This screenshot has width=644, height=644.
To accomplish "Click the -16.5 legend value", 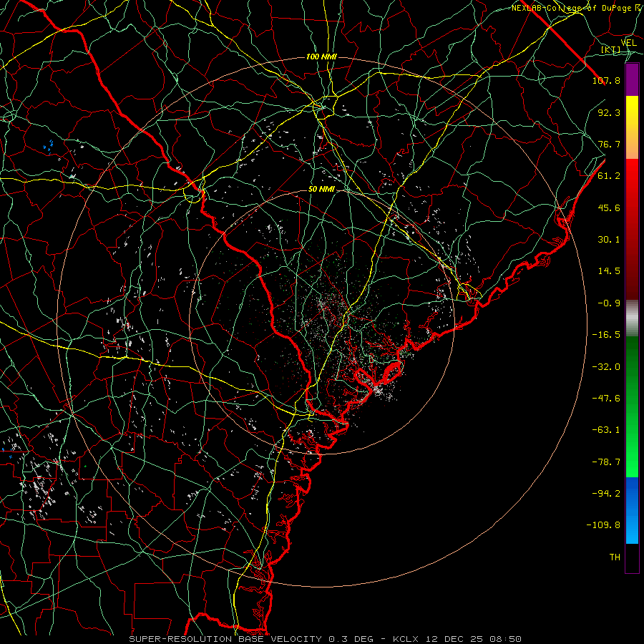I will (x=606, y=335).
